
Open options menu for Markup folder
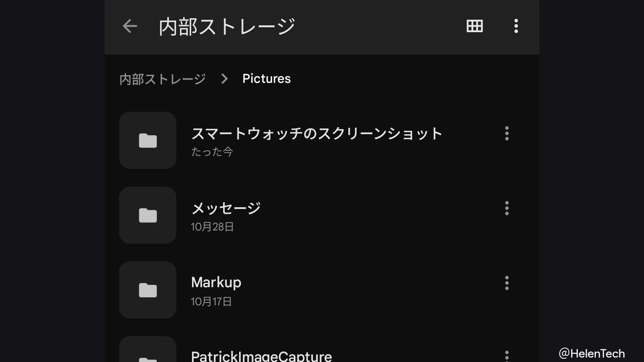[507, 283]
